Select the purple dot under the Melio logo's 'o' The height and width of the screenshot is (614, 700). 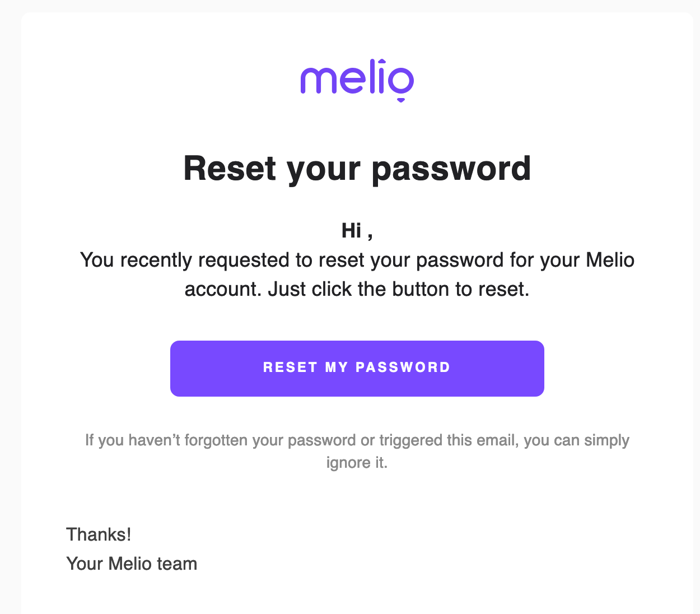coord(400,99)
